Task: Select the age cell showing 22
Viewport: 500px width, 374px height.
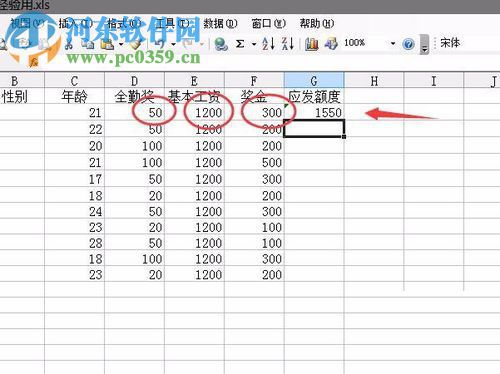Action: (74, 129)
